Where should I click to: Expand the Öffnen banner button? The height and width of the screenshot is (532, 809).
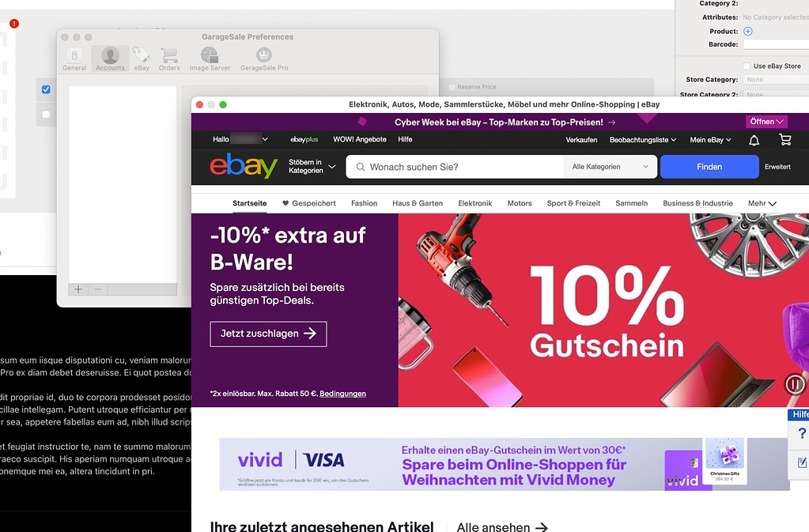click(x=766, y=122)
